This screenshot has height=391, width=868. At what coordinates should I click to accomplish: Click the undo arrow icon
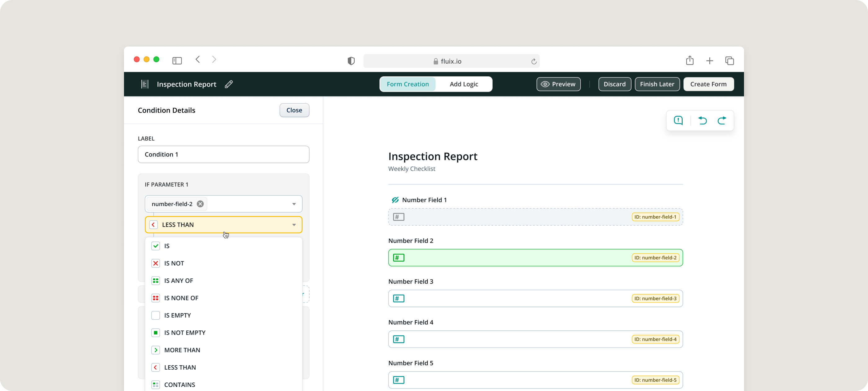click(x=702, y=120)
